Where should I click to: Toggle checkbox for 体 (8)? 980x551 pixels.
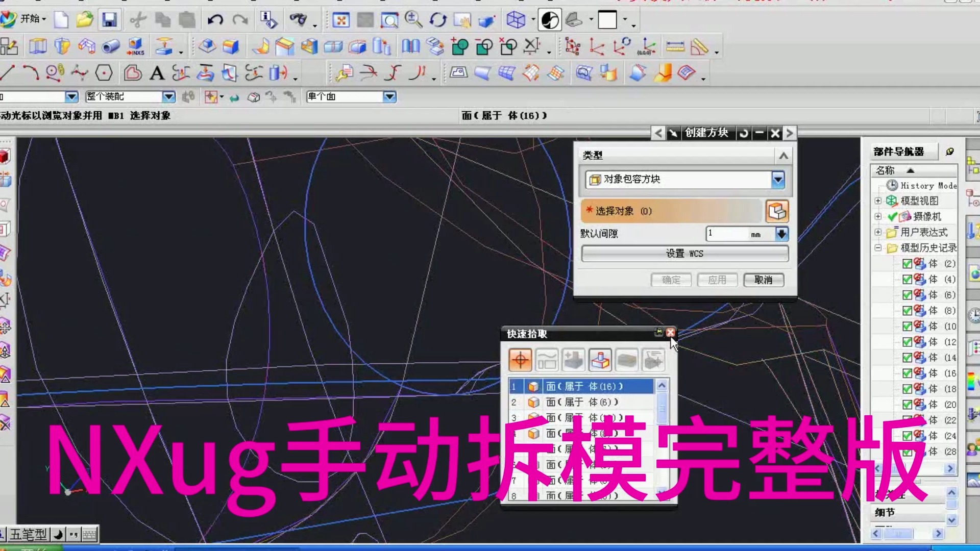click(x=907, y=311)
